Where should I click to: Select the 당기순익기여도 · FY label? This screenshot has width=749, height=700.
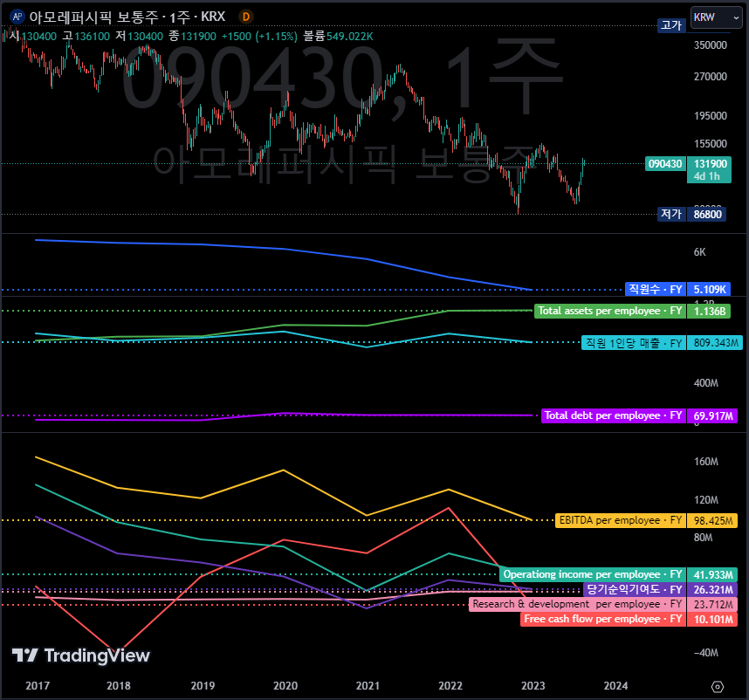(635, 590)
